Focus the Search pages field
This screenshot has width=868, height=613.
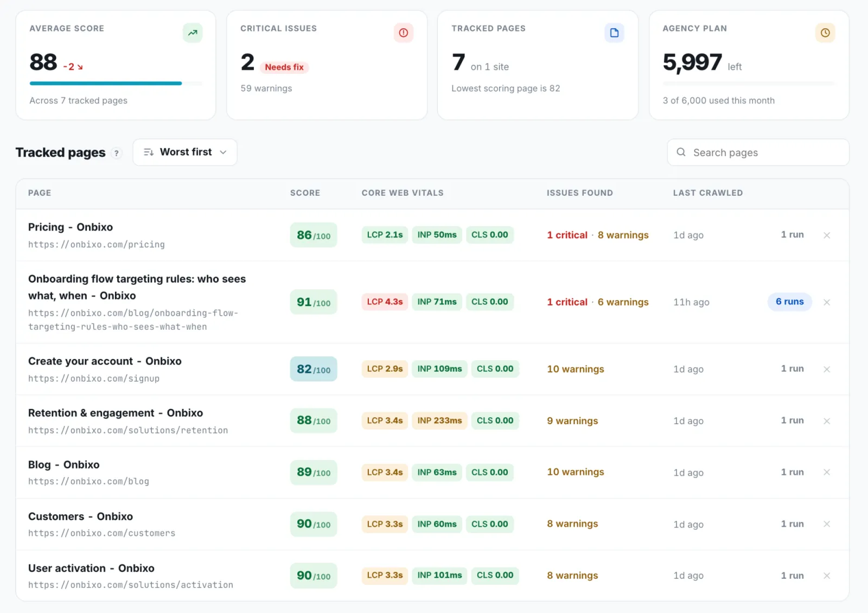point(758,152)
